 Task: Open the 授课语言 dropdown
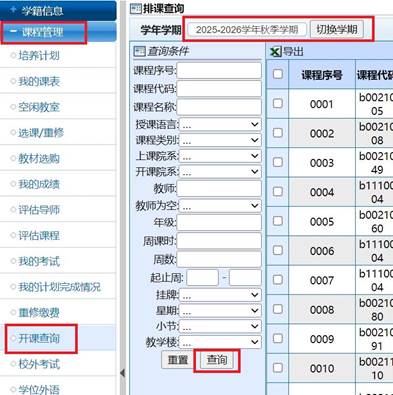click(220, 125)
